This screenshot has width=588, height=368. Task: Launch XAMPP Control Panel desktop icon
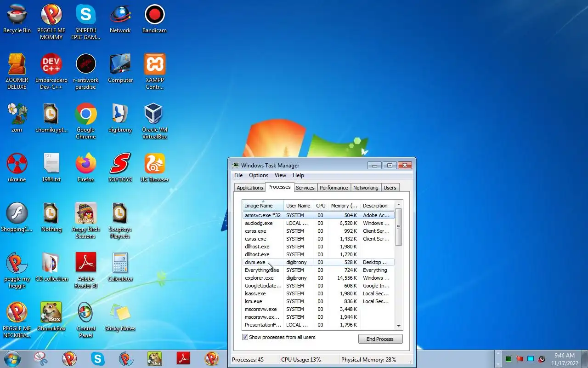(155, 72)
